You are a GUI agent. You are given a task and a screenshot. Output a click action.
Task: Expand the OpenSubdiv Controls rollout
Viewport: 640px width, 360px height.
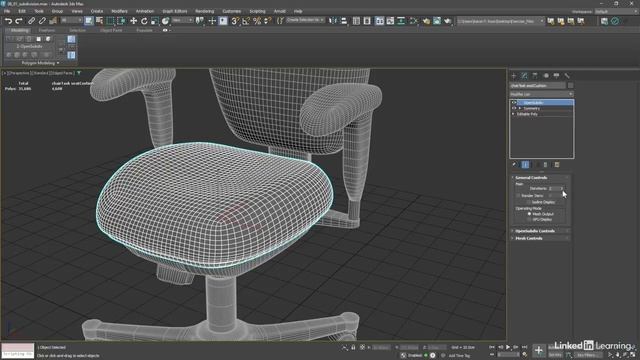540,231
